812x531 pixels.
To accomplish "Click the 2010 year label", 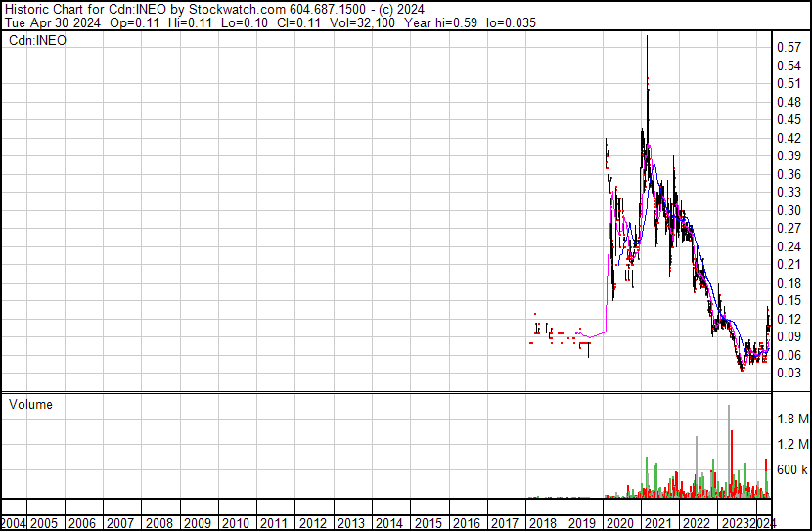I will point(236,524).
